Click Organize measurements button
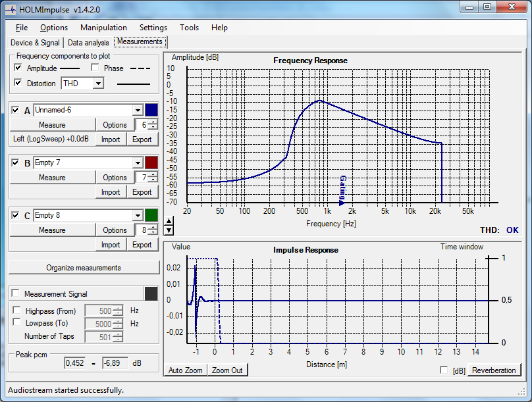 84,267
